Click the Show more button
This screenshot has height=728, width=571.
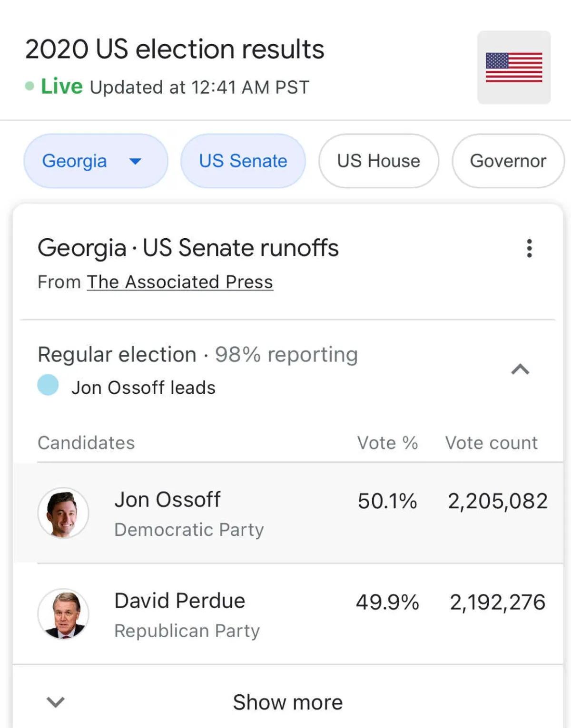[x=287, y=702]
